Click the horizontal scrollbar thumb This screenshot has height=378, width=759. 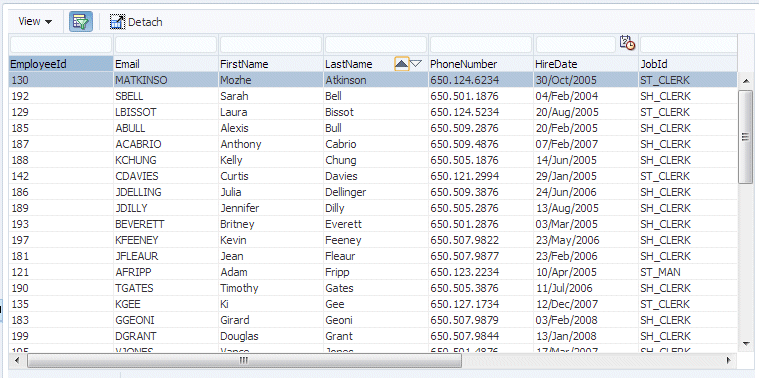[x=244, y=361]
